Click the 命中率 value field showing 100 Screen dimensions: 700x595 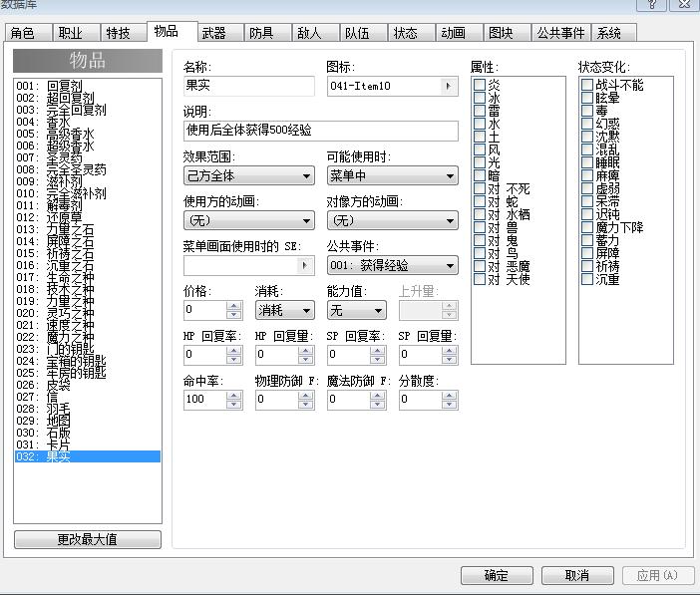point(205,400)
